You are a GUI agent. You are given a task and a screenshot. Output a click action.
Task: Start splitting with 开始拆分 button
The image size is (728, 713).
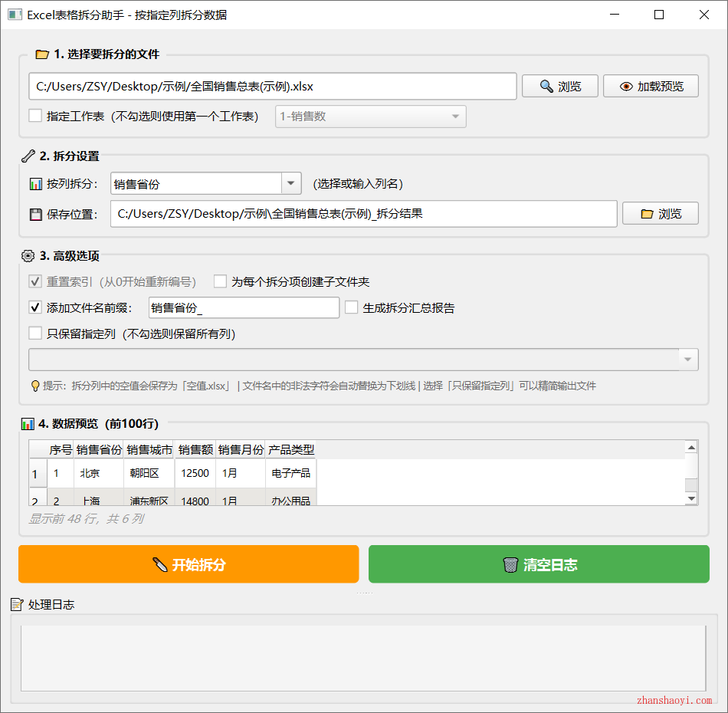pos(189,564)
